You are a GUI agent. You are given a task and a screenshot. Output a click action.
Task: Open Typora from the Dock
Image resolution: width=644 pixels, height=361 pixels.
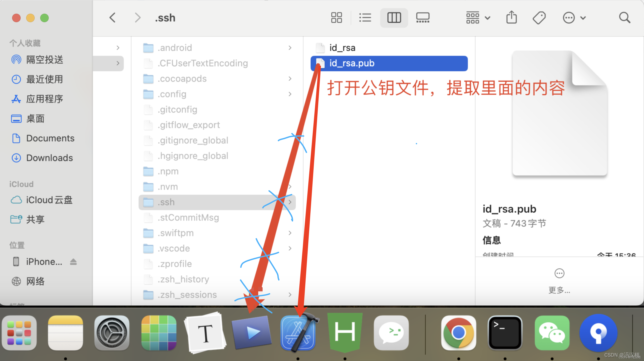coord(205,333)
